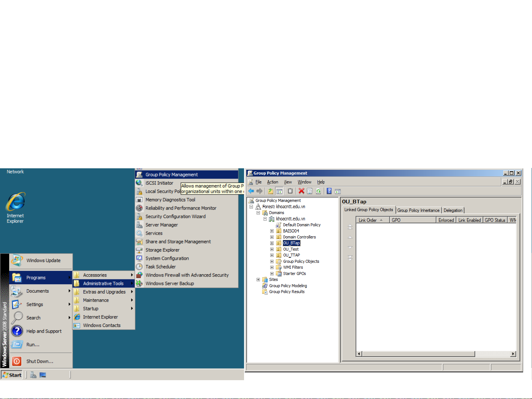The image size is (532, 399).
Task: Expand the OU_BTap node
Action: point(272,243)
